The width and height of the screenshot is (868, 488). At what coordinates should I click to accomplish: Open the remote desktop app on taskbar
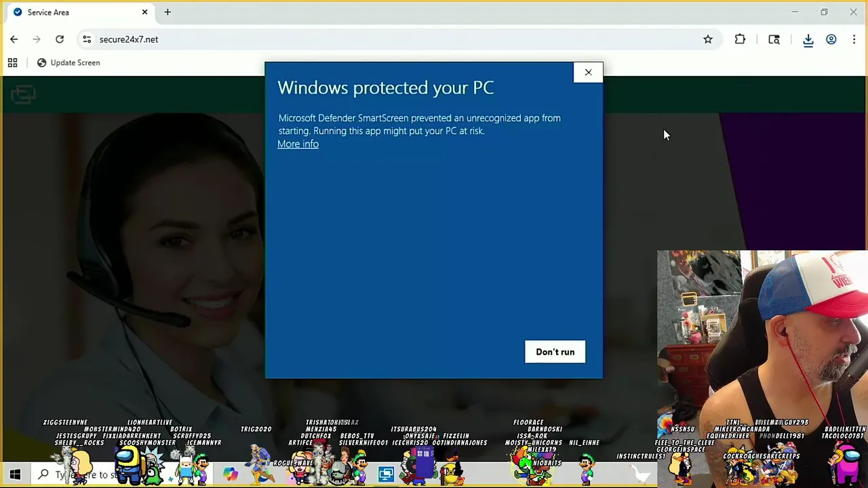386,474
